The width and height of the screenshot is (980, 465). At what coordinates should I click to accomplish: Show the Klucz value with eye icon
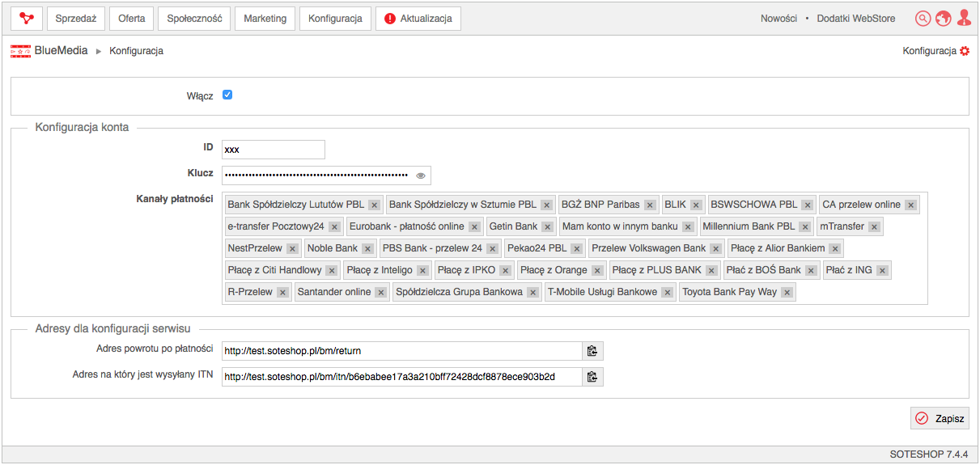tap(420, 175)
